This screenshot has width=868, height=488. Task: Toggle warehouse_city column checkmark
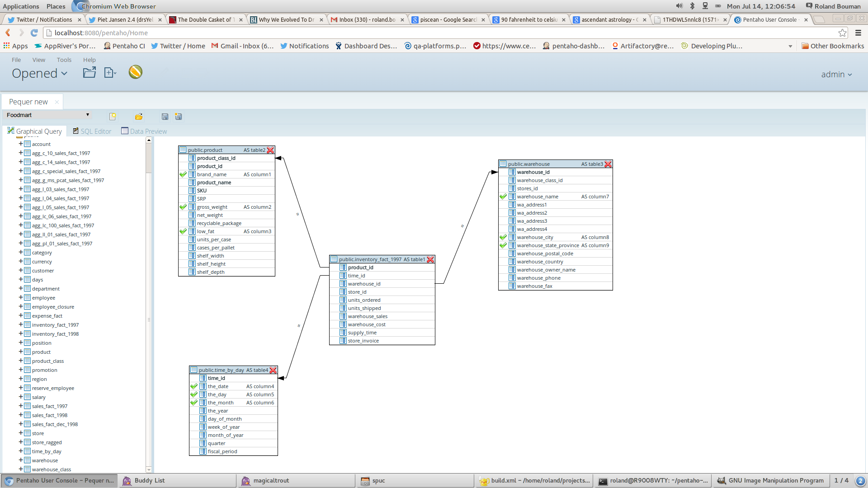tap(503, 237)
